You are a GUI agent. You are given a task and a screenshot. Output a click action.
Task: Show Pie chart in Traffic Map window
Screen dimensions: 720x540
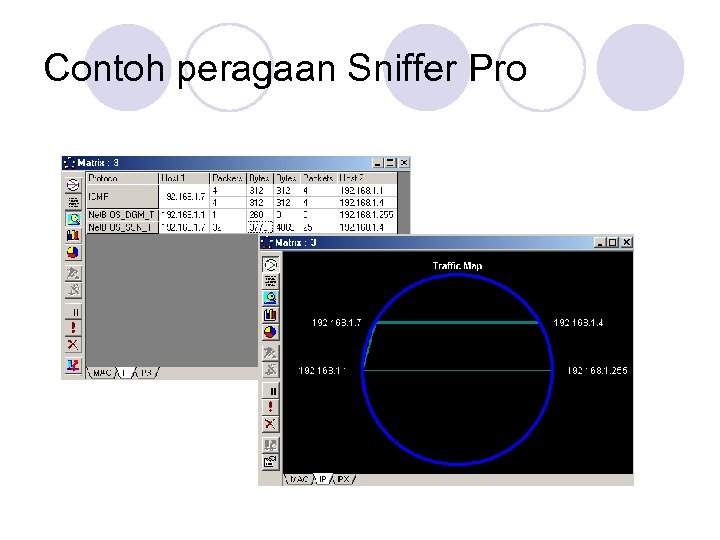point(270,332)
